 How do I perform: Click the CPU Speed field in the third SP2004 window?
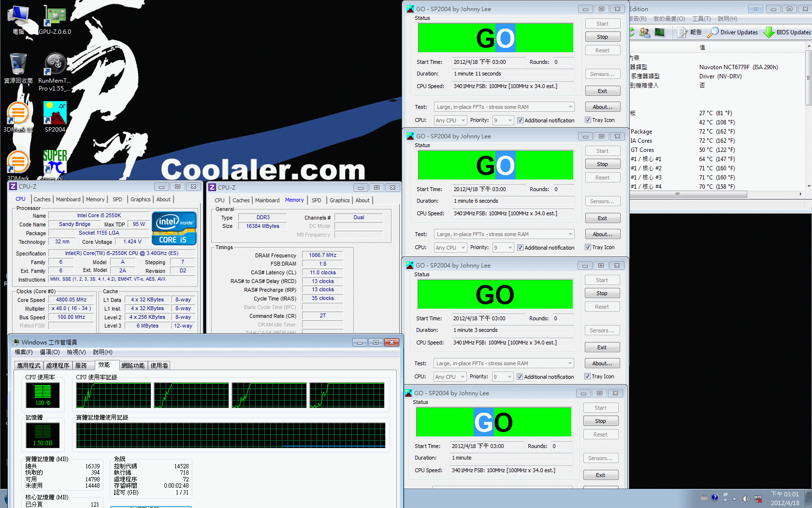point(512,343)
